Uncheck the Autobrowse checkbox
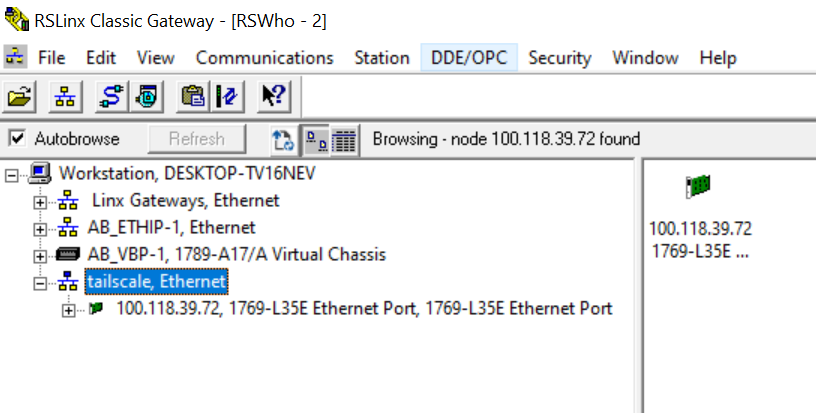 point(18,138)
